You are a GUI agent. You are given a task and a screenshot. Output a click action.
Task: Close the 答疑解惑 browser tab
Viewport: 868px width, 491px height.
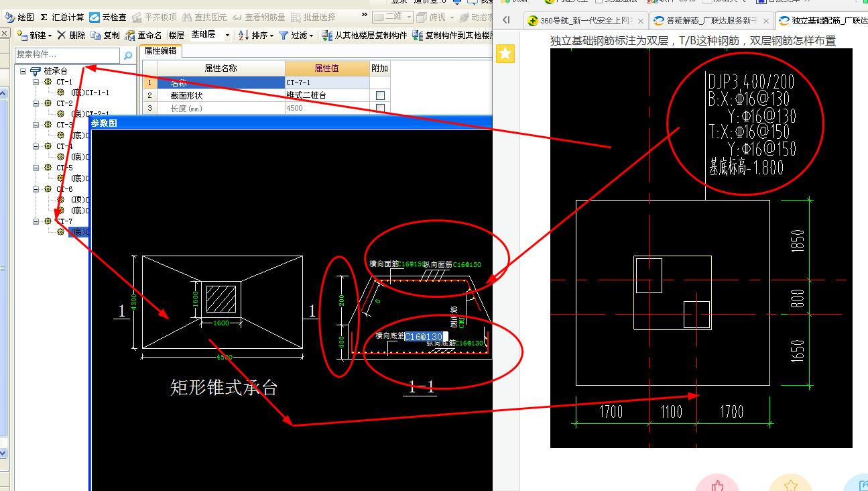point(765,21)
